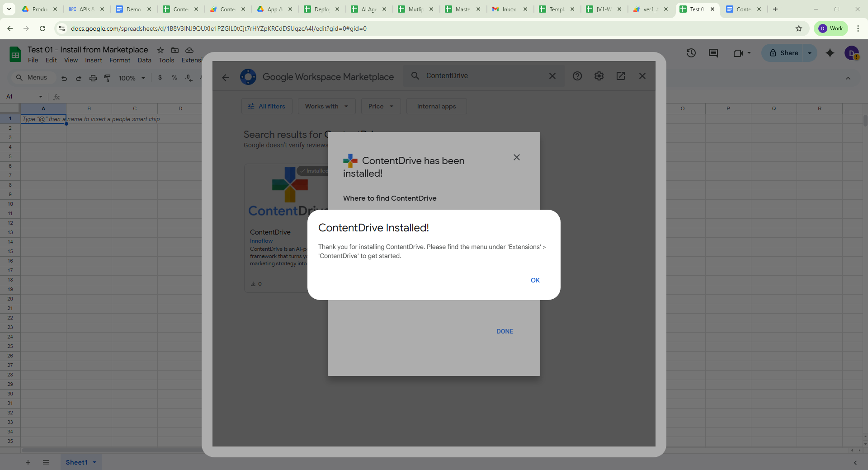Open the Gemini sparkle icon
This screenshot has height=470, width=868.
(830, 53)
